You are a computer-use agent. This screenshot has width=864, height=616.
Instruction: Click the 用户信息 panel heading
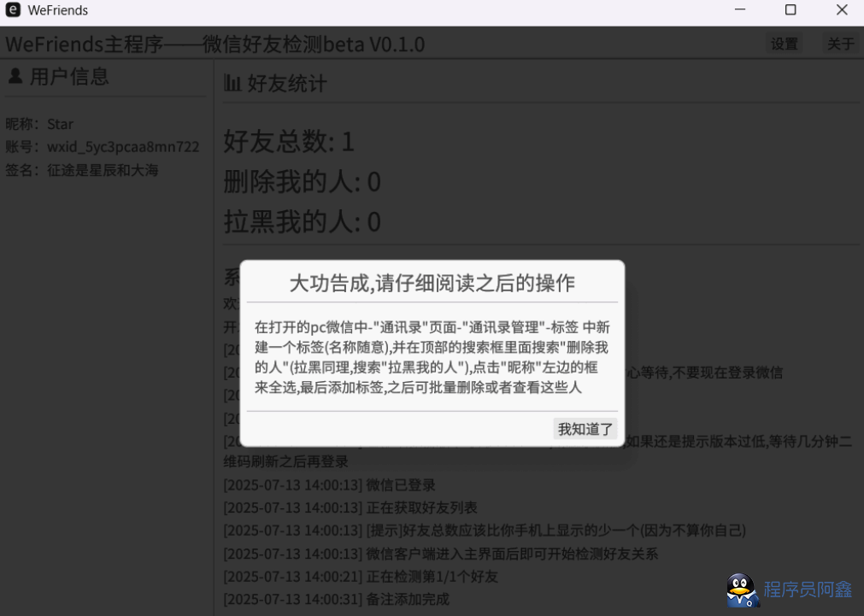click(69, 77)
